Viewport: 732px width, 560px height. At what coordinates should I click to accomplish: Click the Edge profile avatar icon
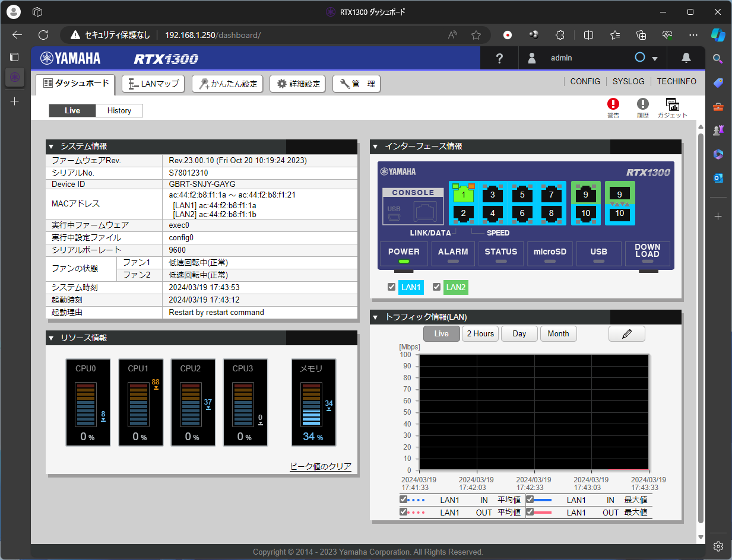(14, 12)
